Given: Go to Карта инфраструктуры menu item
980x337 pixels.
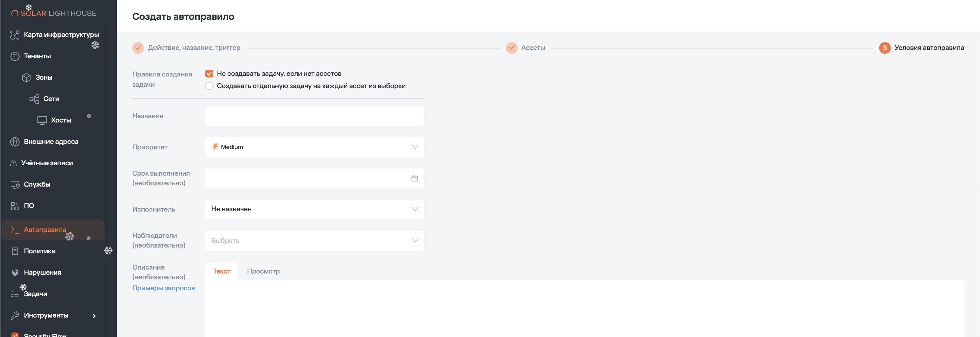Looking at the screenshot, I should pos(61,35).
